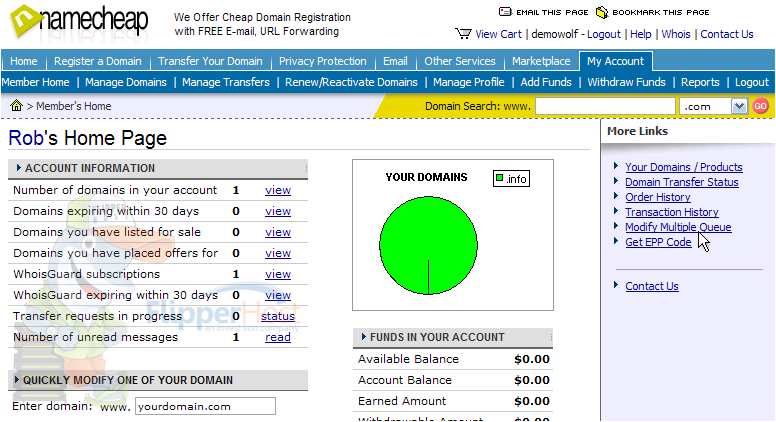Screen dimensions: 776x422
Task: View WhoisGuard subscriptions
Action: 278,274
